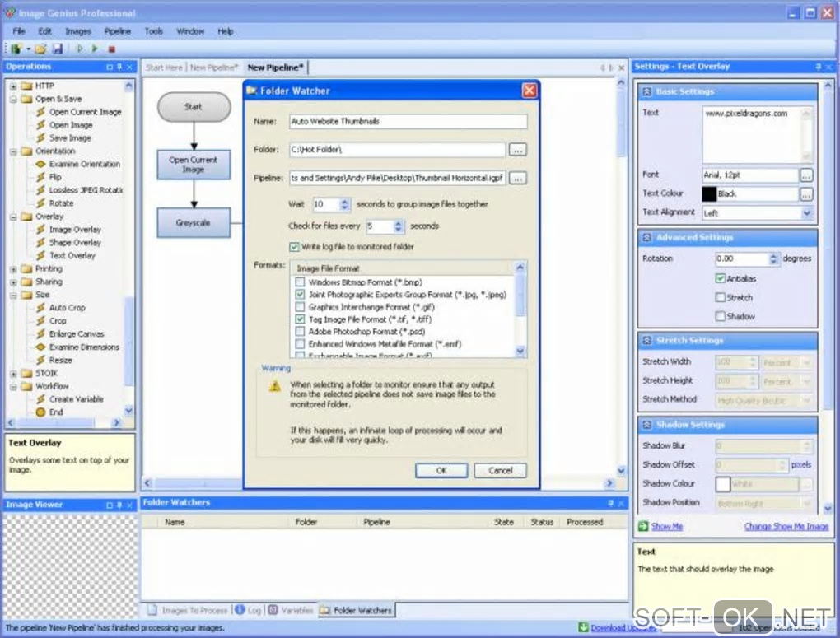The width and height of the screenshot is (840, 638).
Task: Click the white Shadow Colour swatch
Action: click(723, 484)
